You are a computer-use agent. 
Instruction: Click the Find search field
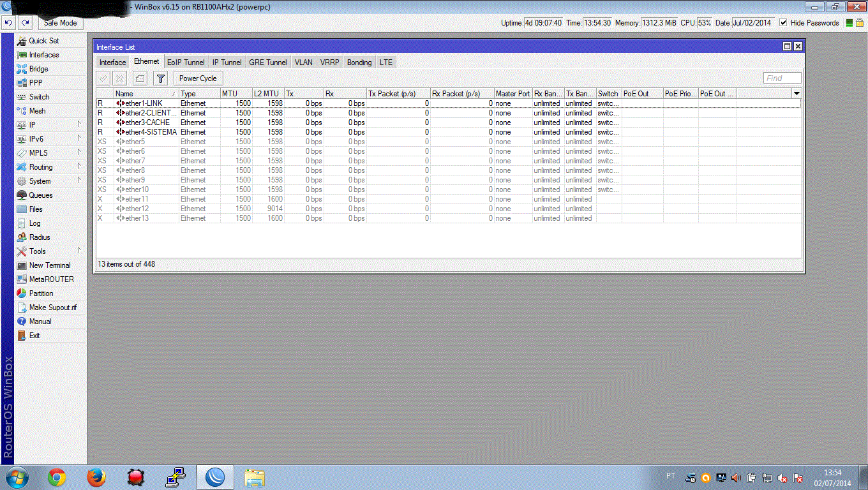pos(782,78)
